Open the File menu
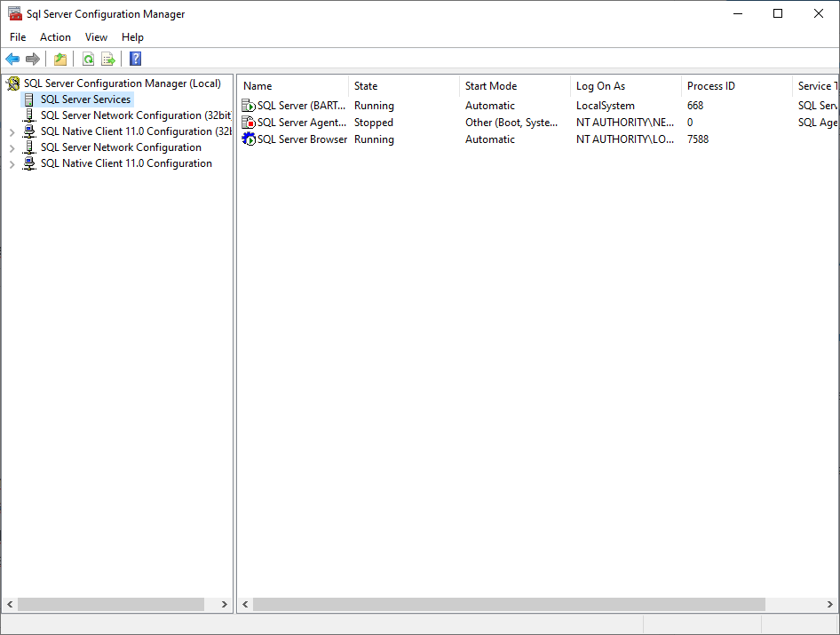The height and width of the screenshot is (635, 840). coord(18,37)
